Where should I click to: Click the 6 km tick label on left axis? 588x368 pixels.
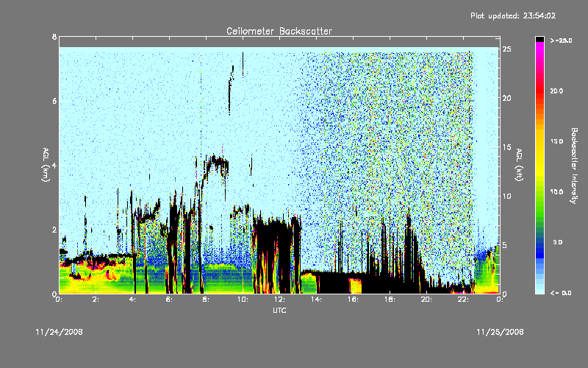point(54,102)
